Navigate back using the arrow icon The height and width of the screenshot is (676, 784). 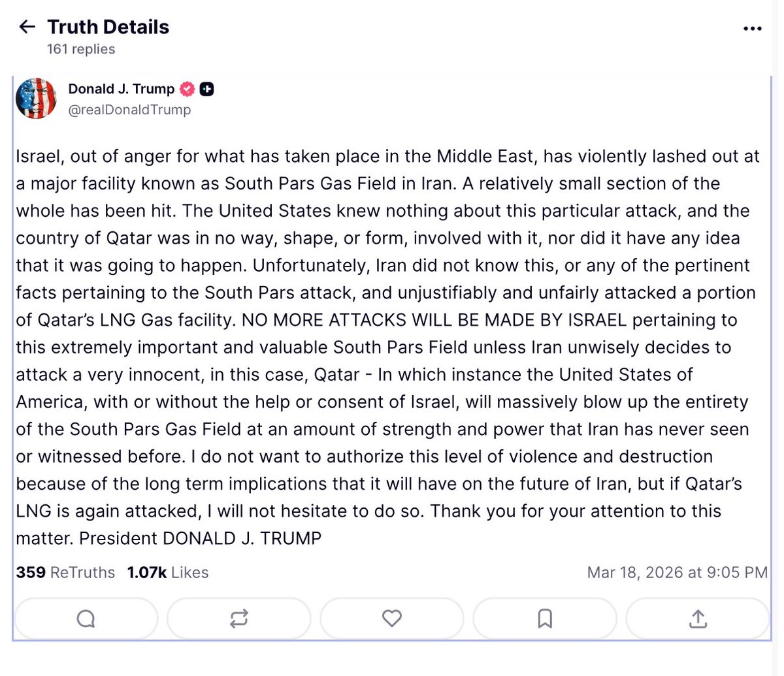coord(26,27)
